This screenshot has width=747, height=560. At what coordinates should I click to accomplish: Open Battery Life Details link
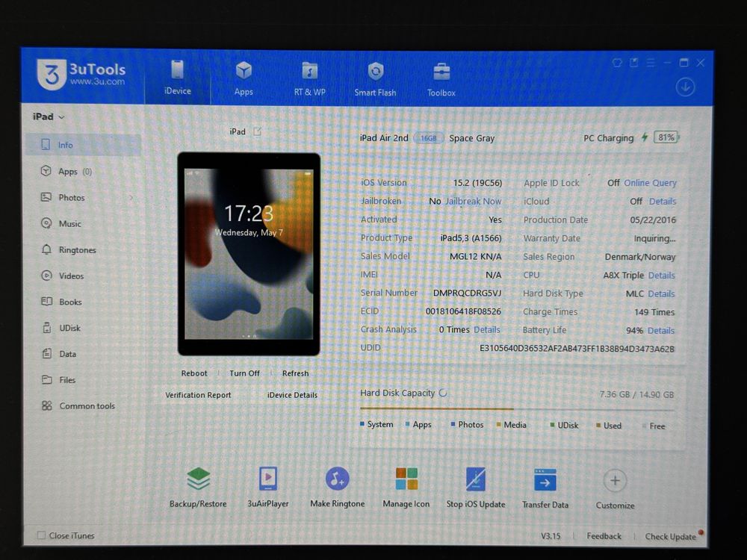(x=661, y=331)
